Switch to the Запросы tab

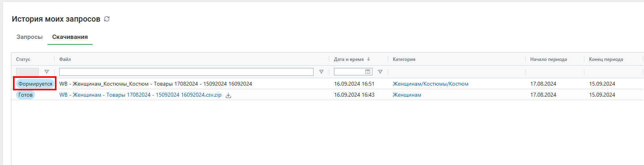[29, 37]
